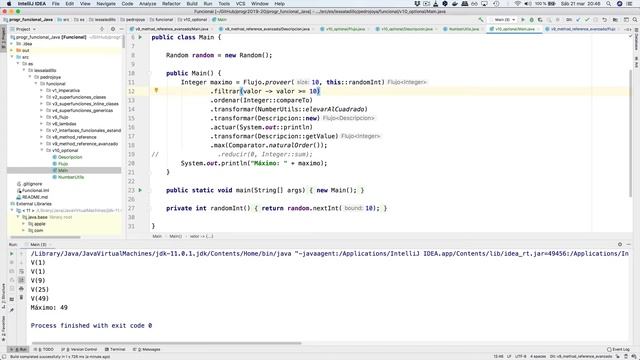This screenshot has width=640, height=360.
Task: Run Main with the toolbar play button
Action: pos(522,20)
